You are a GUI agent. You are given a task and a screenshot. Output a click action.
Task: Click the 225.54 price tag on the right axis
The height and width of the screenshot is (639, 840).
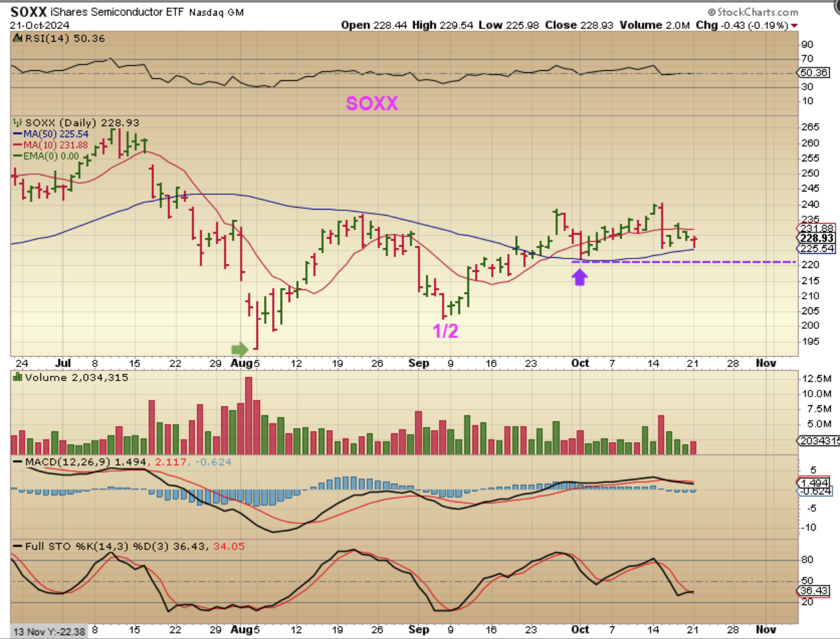coord(817,248)
